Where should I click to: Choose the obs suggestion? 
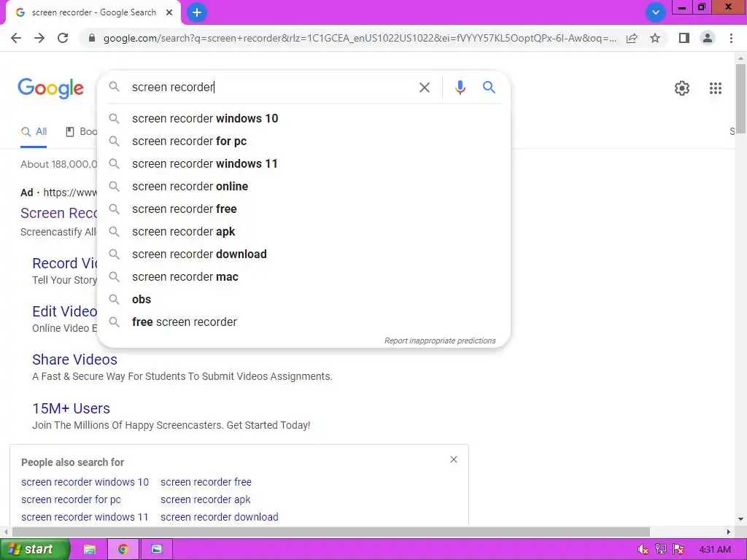click(x=303, y=300)
